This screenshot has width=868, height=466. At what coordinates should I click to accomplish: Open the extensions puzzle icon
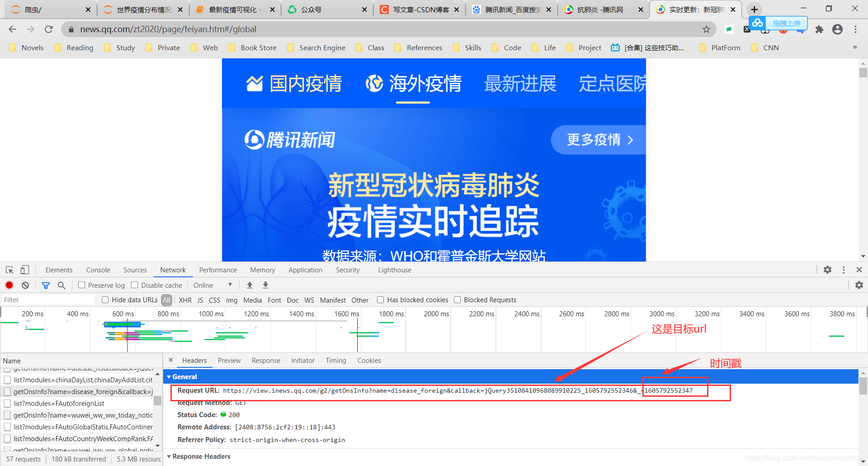(x=819, y=29)
